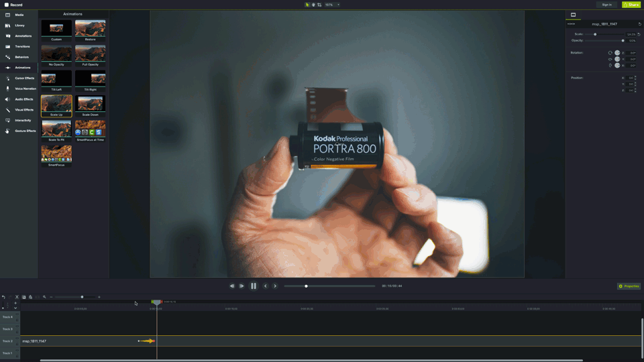The image size is (644, 362).
Task: Zoom out the timeline with minus
Action: (51, 297)
